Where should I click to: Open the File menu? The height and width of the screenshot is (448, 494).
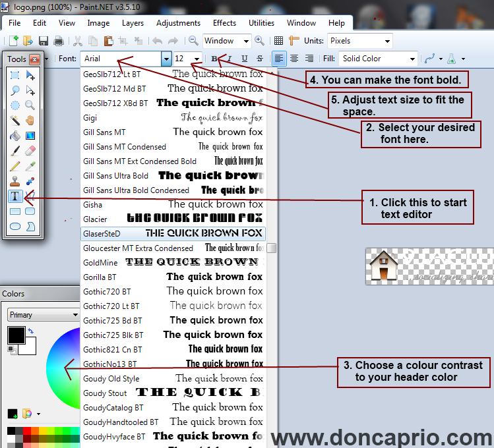coord(15,23)
